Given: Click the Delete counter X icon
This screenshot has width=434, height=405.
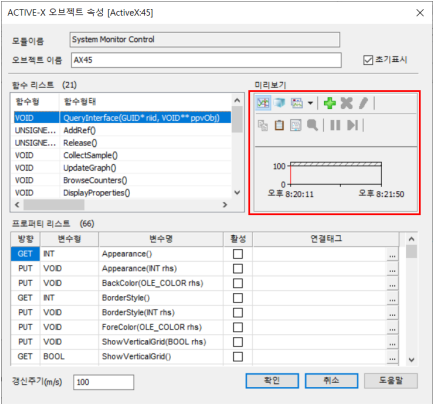Looking at the screenshot, I should pyautogui.click(x=347, y=103).
